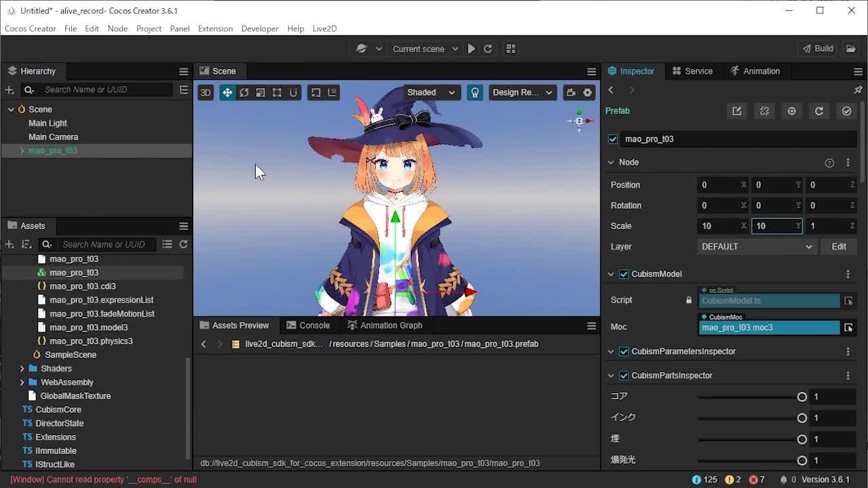This screenshot has width=868, height=488.
Task: Click the Edit button next to Layer
Action: tap(839, 246)
